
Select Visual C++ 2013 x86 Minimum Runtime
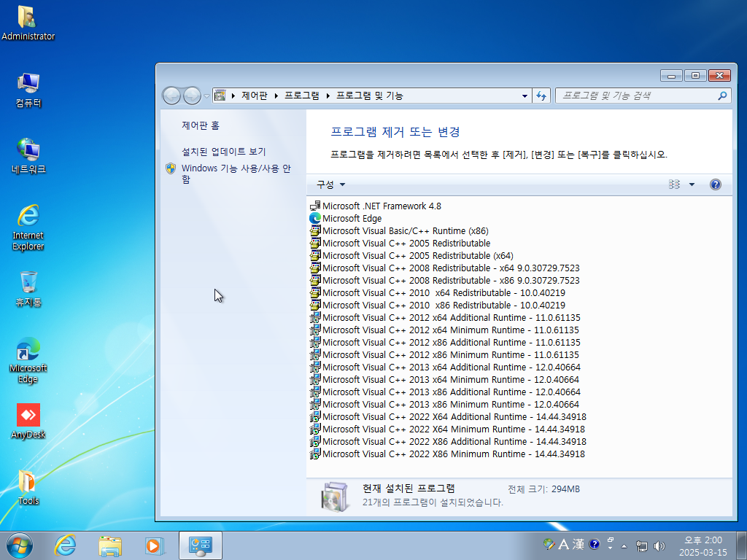(x=444, y=404)
